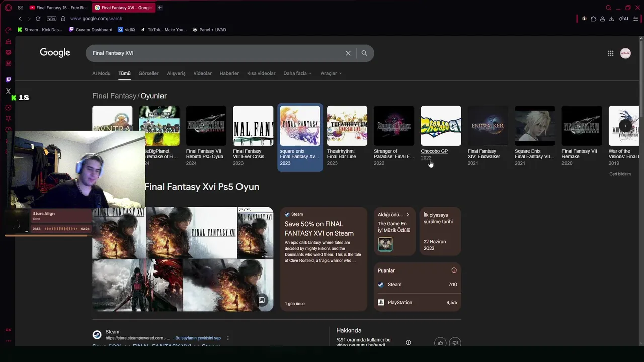Open the Alışveriş search tab

click(x=176, y=73)
